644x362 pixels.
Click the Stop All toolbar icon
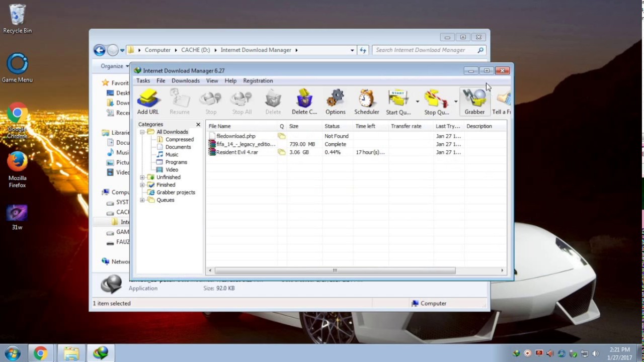(x=242, y=103)
